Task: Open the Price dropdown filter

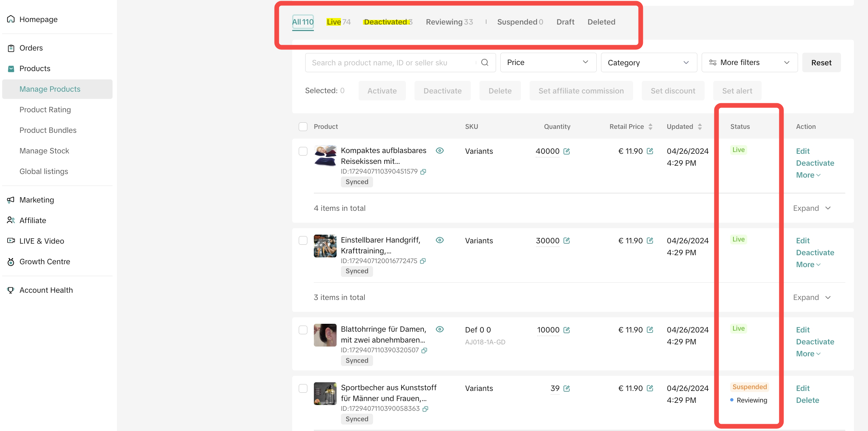Action: tap(548, 62)
